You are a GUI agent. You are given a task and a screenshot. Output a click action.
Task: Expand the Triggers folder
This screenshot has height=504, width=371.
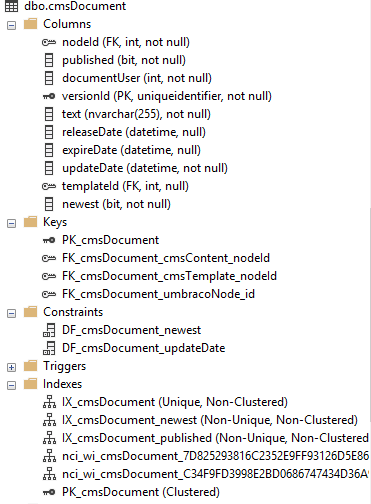coord(11,367)
